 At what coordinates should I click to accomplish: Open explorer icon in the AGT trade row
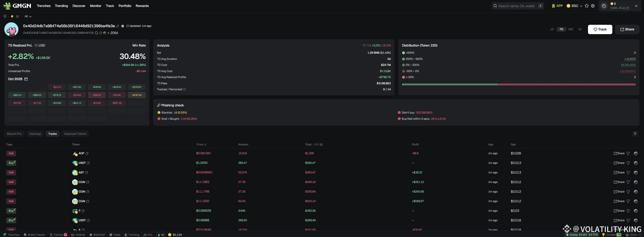pyautogui.click(x=636, y=172)
